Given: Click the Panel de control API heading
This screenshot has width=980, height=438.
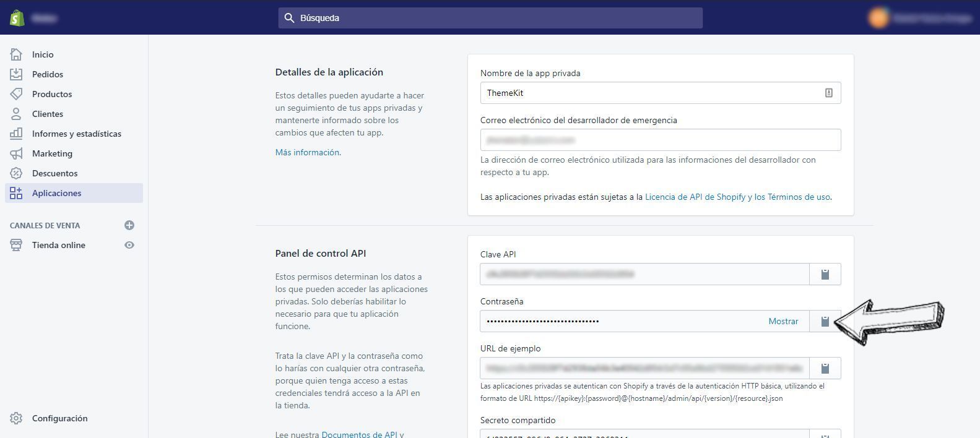Looking at the screenshot, I should (321, 253).
